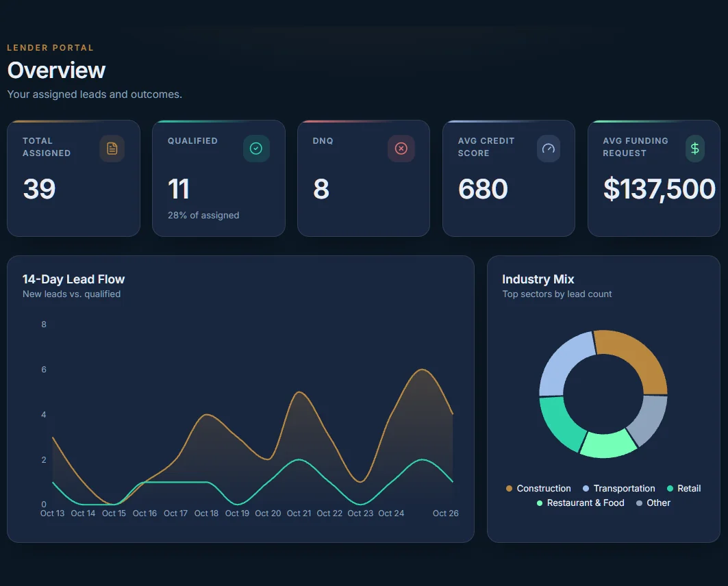Click the Oct 14 axis label
The width and height of the screenshot is (728, 586).
[x=83, y=513]
